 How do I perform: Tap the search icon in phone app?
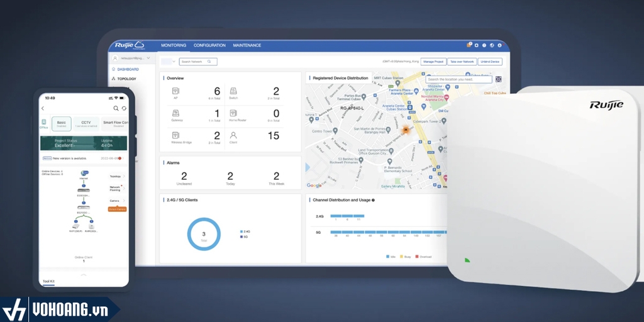point(116,108)
